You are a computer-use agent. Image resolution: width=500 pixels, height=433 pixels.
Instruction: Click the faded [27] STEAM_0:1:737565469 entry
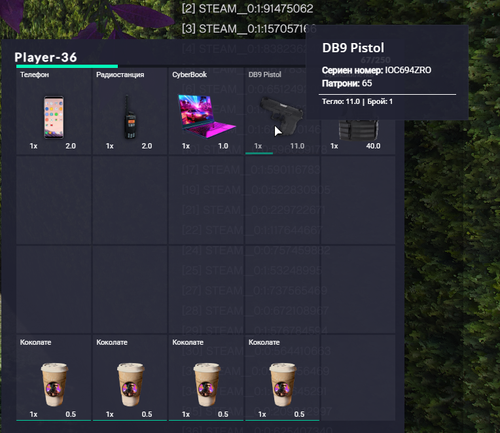[x=255, y=291]
